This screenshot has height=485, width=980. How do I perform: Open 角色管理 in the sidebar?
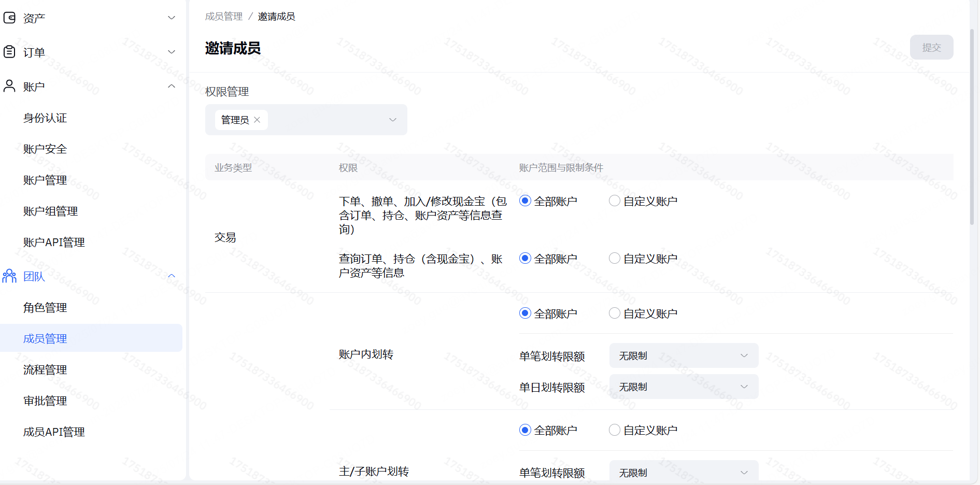tap(45, 307)
